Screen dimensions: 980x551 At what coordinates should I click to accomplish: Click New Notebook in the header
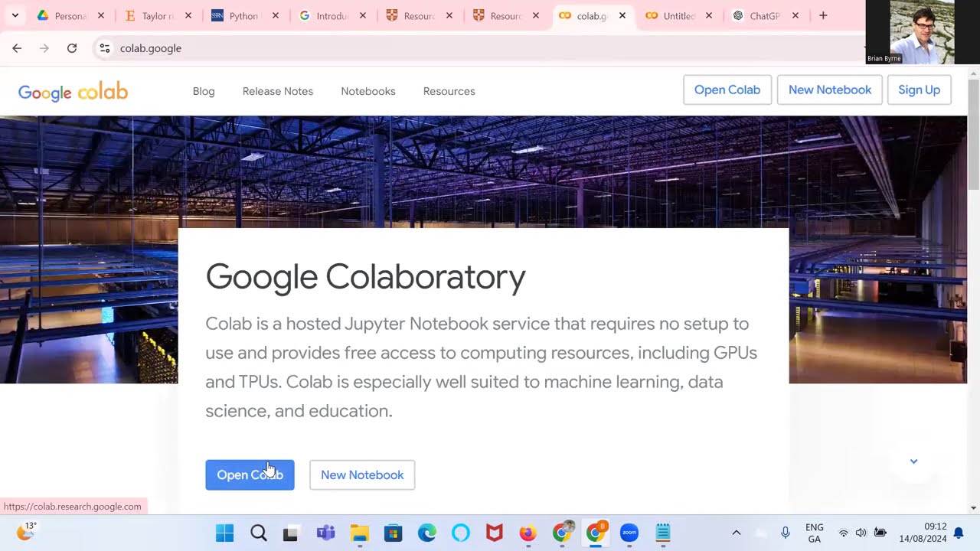(830, 90)
